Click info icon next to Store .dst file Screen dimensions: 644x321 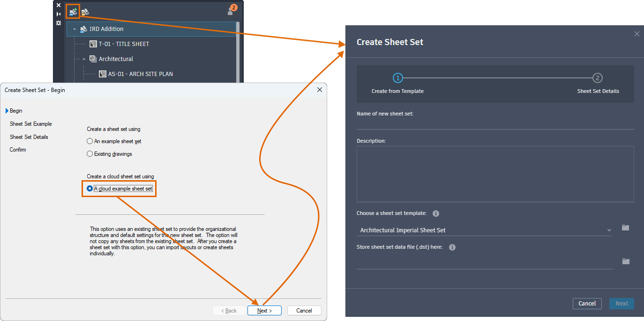(x=452, y=247)
